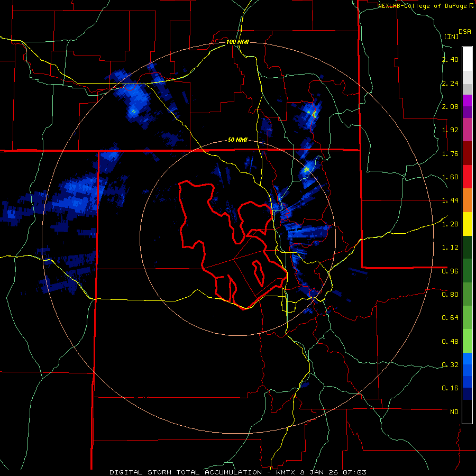The image size is (476, 476).
Task: Click the 1.12 legend value
Action: click(450, 248)
